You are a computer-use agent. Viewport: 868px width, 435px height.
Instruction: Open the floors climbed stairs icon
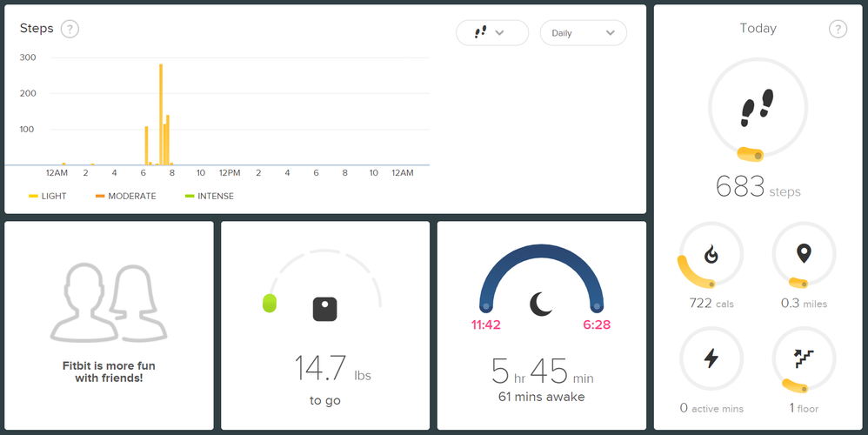point(804,358)
